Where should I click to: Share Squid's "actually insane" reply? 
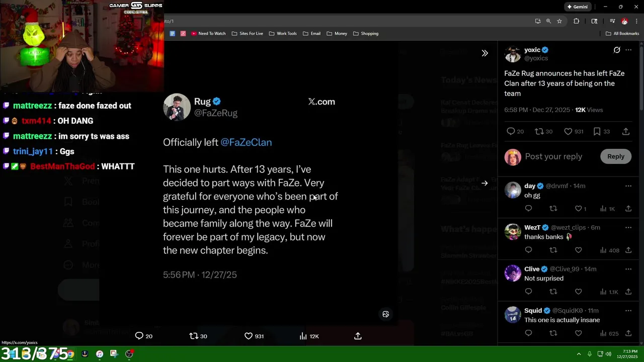(x=628, y=333)
